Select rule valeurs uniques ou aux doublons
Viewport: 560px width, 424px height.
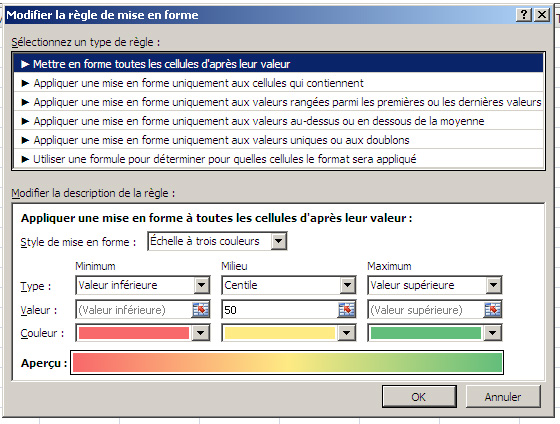[x=279, y=140]
